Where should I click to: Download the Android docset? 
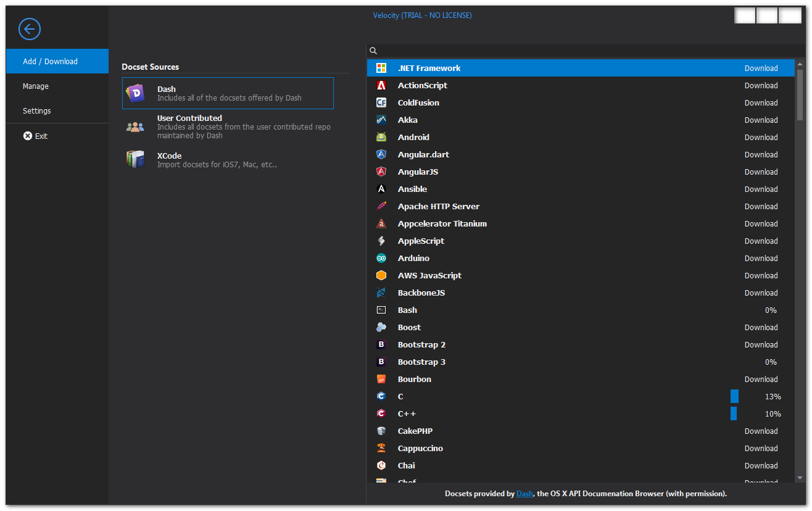pyautogui.click(x=761, y=137)
